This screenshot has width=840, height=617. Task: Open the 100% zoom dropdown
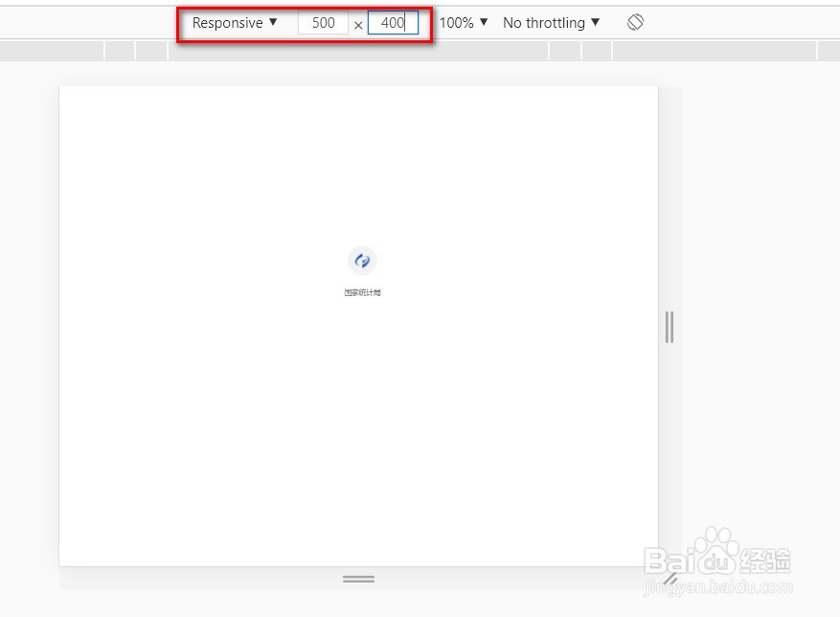(464, 22)
